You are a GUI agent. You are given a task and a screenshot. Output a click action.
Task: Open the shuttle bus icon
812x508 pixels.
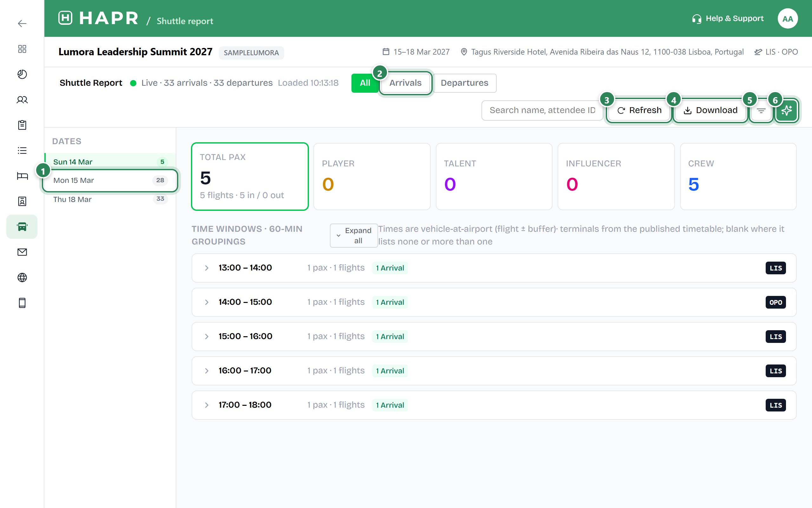point(22,227)
